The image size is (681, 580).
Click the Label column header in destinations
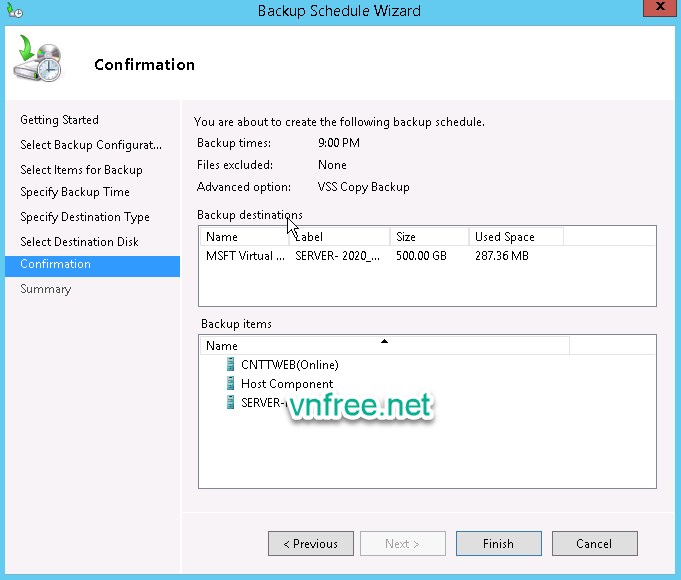[339, 237]
